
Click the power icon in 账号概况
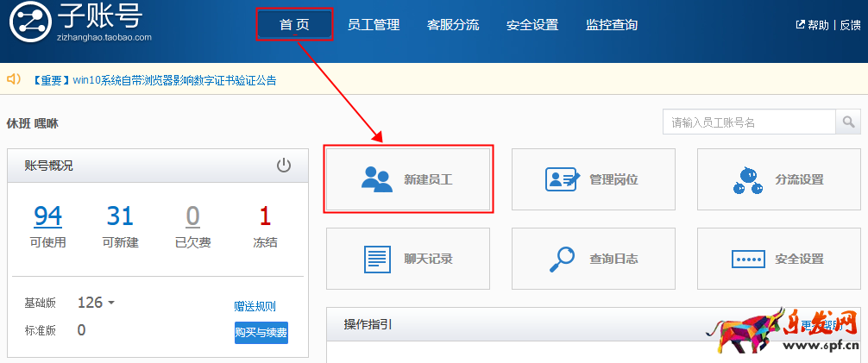pyautogui.click(x=284, y=166)
